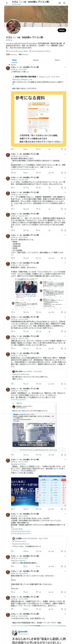Expand joined date details chevron
The width and height of the screenshot is (72, 644).
point(50,51)
